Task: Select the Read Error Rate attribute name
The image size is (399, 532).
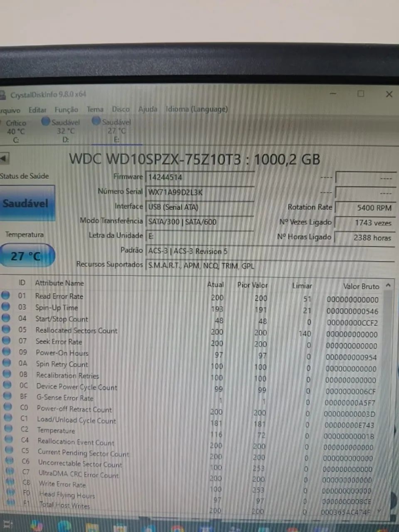Action: [x=59, y=296]
